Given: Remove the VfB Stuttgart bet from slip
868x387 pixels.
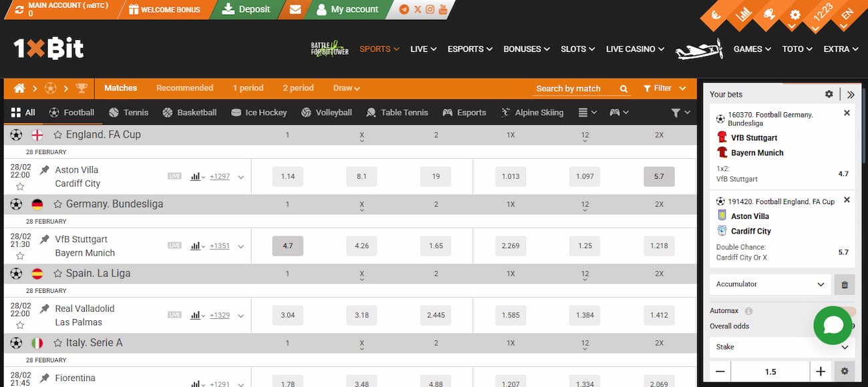Looking at the screenshot, I should pyautogui.click(x=847, y=113).
